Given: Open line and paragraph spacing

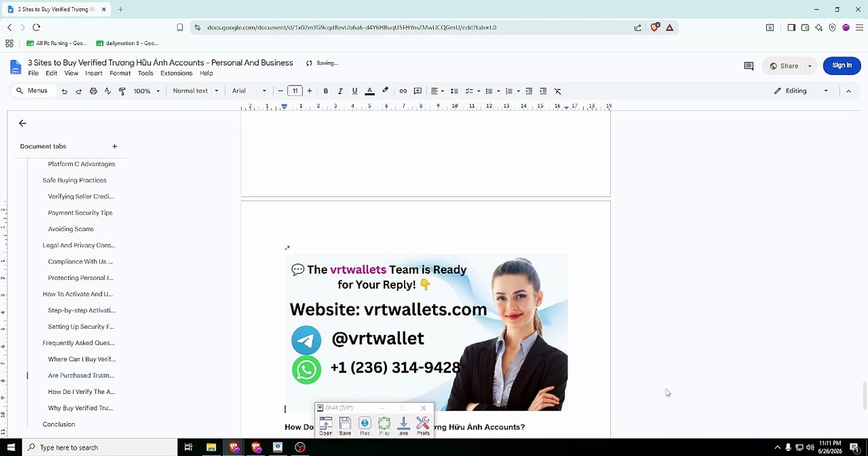Looking at the screenshot, I should pyautogui.click(x=454, y=91).
